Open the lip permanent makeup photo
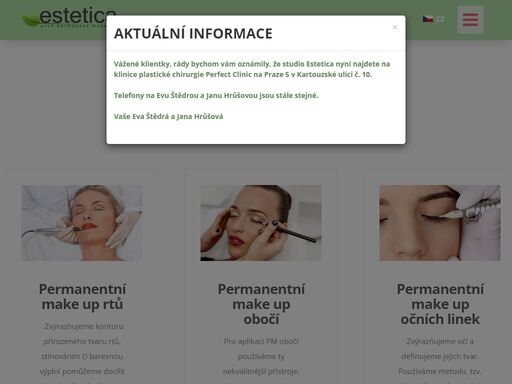Screen dimensions: 512x384 click(82, 223)
